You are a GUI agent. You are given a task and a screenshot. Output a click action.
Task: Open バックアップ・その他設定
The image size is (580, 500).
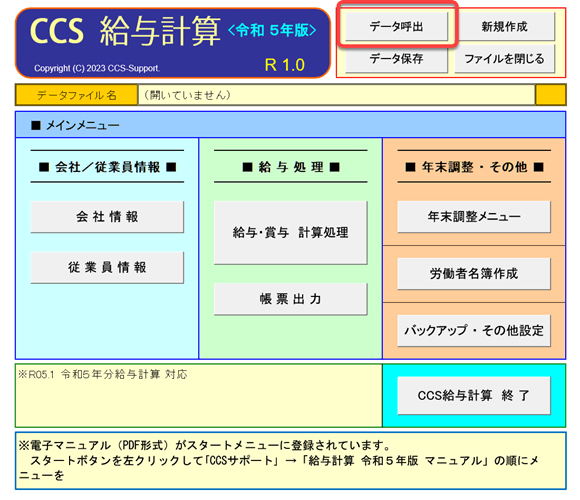coord(474,331)
